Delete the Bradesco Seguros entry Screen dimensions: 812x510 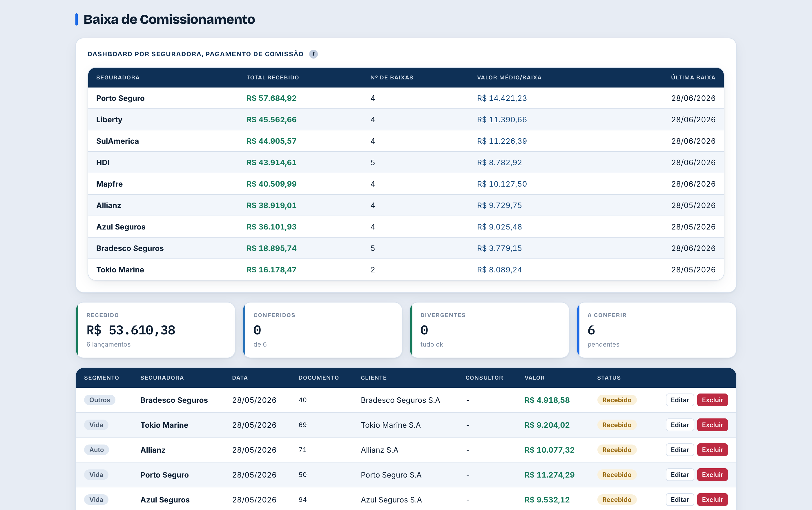pos(712,400)
